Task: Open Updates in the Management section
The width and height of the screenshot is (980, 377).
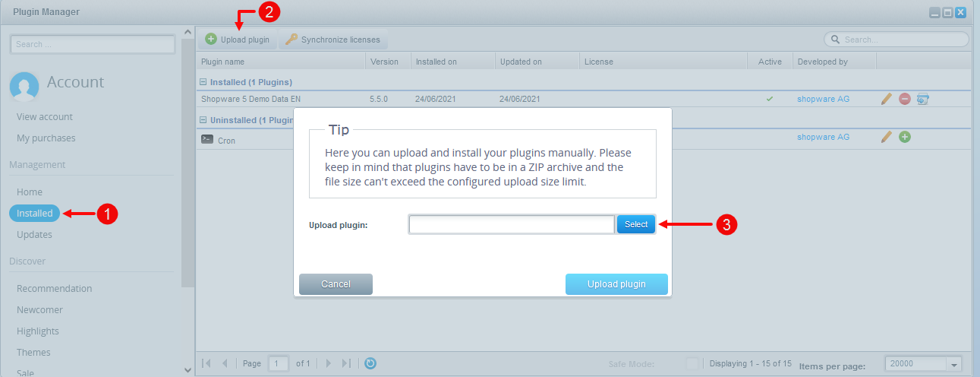Action: [x=34, y=235]
